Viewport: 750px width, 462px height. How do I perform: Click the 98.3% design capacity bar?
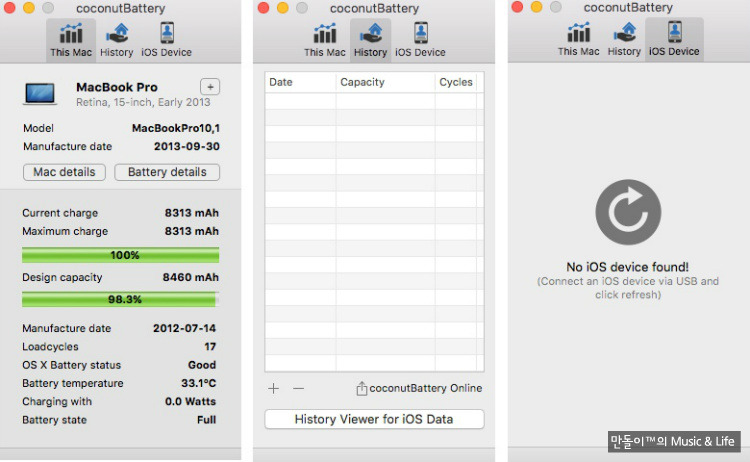(x=121, y=299)
